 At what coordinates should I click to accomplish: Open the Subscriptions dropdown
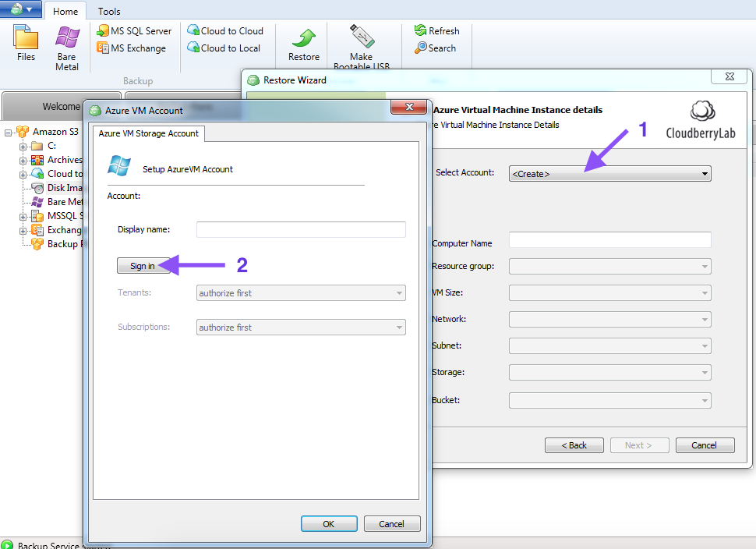[x=301, y=327]
